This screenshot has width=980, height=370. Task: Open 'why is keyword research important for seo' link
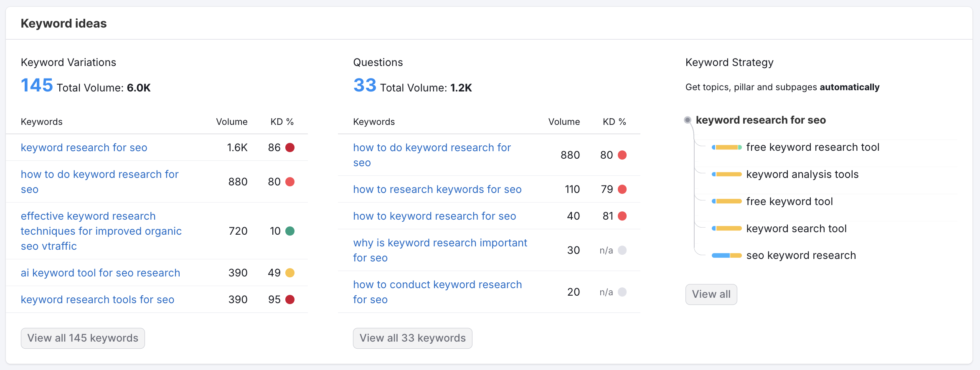tap(440, 250)
